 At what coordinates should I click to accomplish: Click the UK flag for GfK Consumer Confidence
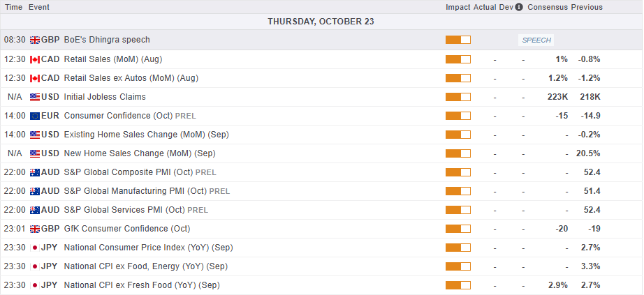[x=35, y=229]
